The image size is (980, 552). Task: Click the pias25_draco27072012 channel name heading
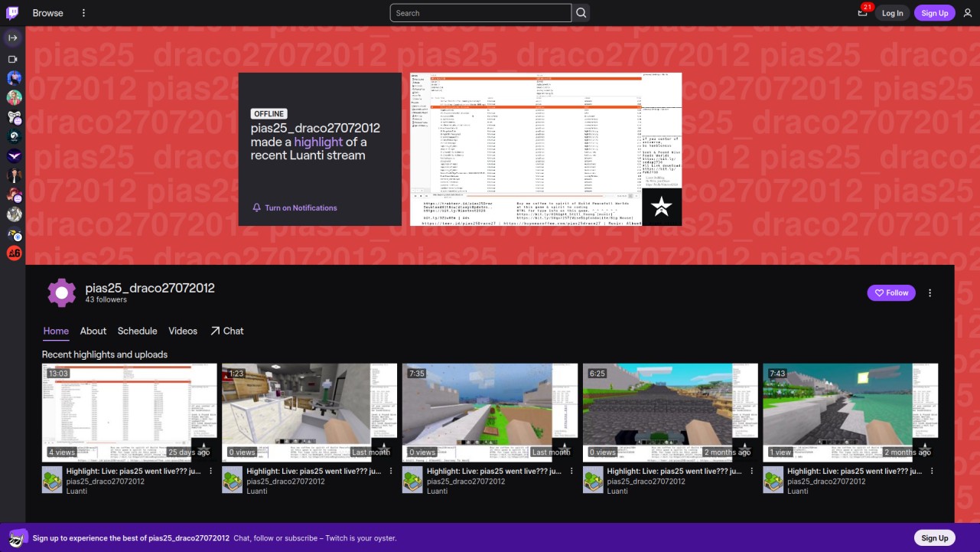tap(150, 288)
